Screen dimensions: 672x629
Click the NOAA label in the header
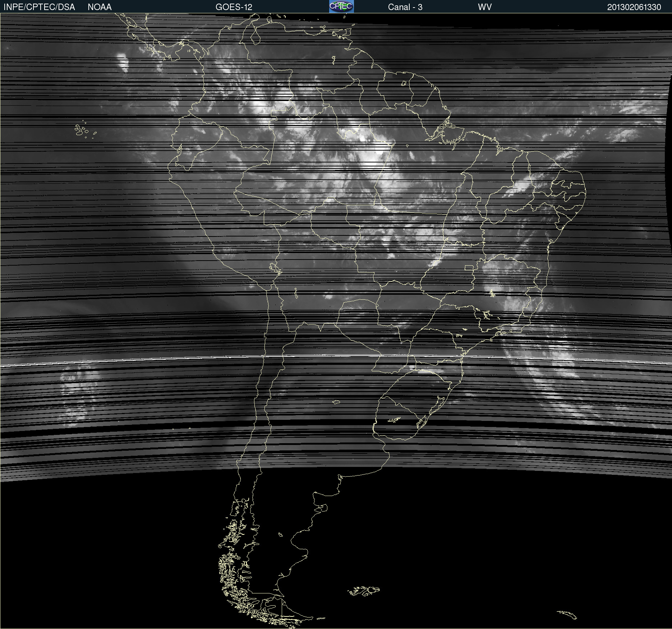100,7
